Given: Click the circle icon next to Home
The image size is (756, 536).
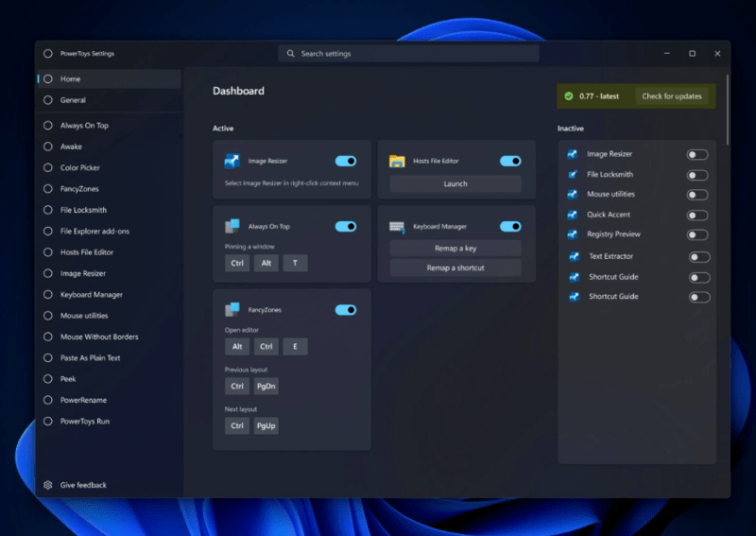Looking at the screenshot, I should click(x=48, y=78).
